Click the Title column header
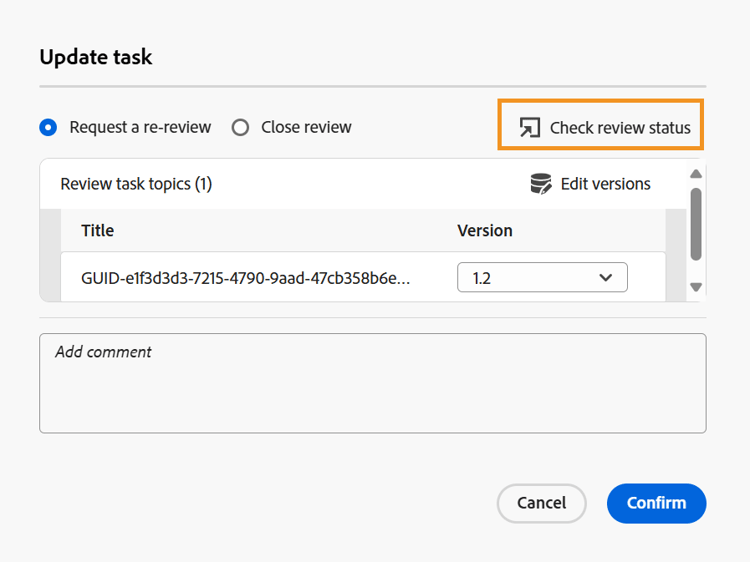This screenshot has height=562, width=750. 98,231
